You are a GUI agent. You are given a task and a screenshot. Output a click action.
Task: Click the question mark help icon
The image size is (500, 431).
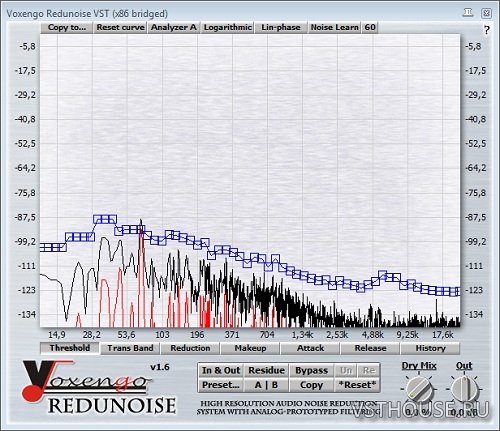(x=486, y=30)
